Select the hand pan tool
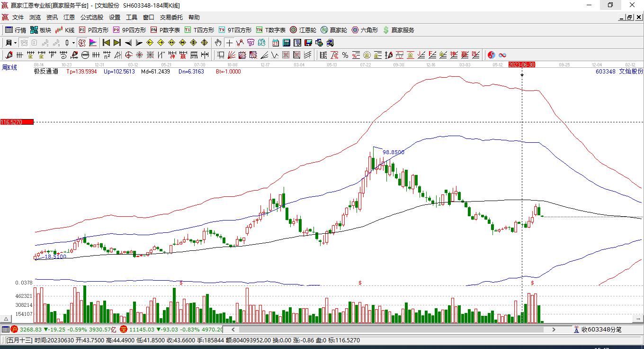 click(218, 43)
